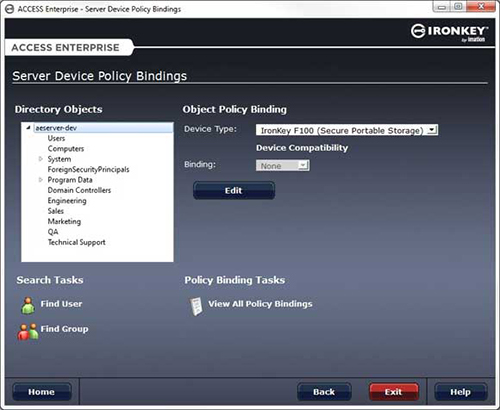Select Domain Controllers in the tree

click(x=79, y=190)
